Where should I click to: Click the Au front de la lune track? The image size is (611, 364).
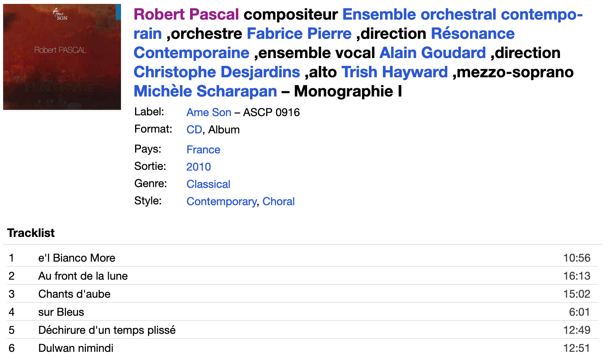(x=83, y=276)
